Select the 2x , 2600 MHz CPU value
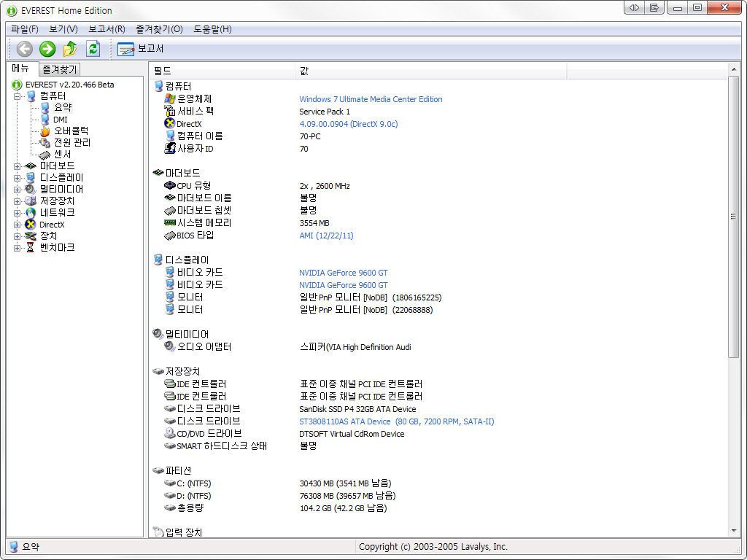This screenshot has height=560, width=747. coord(325,186)
